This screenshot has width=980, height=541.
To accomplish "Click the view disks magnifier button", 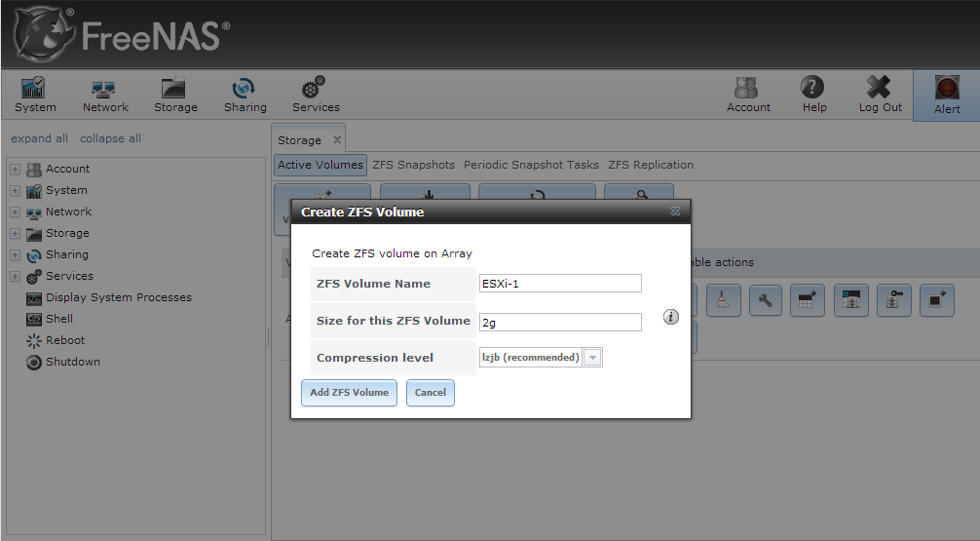I will coord(639,192).
